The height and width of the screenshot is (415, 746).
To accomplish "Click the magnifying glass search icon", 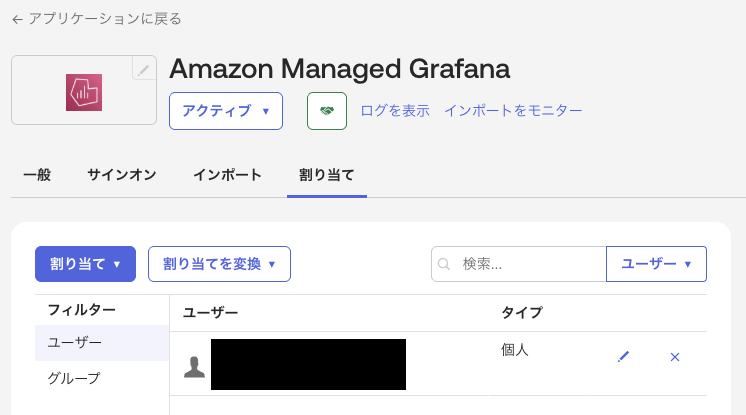I will click(445, 264).
